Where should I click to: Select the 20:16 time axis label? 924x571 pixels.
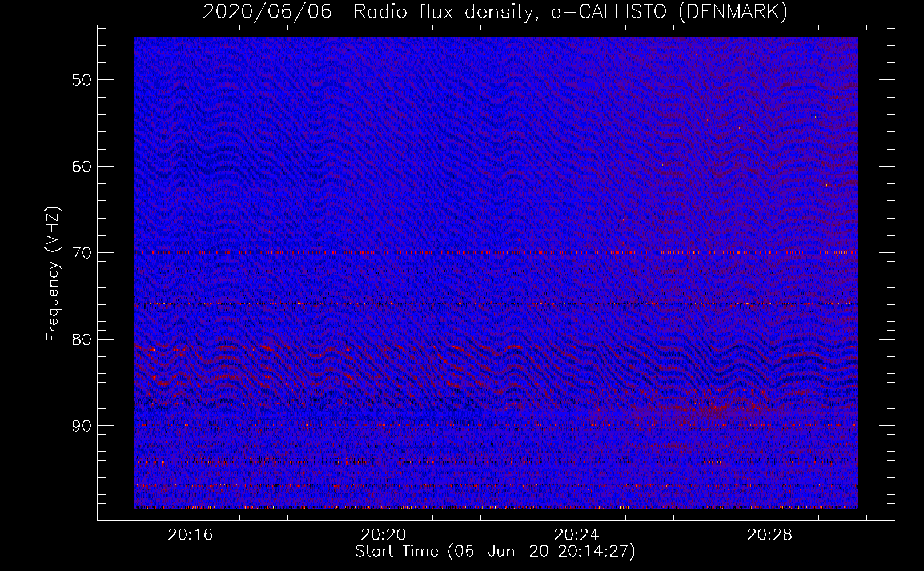click(190, 535)
